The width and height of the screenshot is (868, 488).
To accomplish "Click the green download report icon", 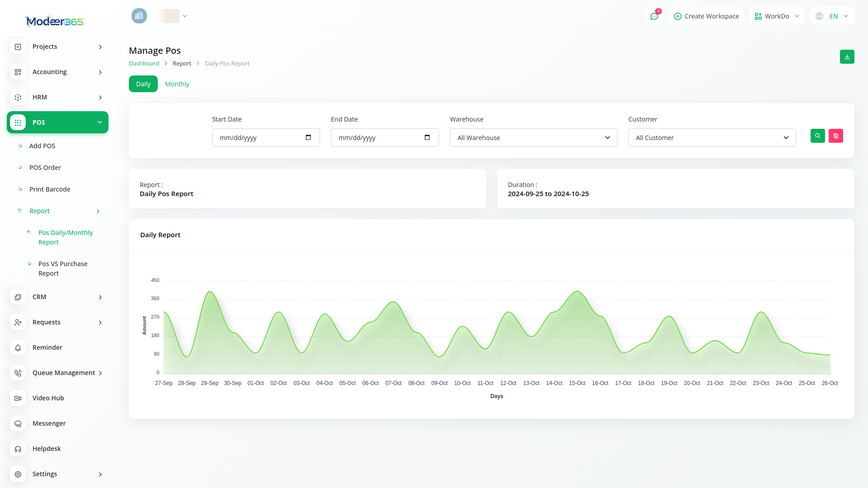I will pyautogui.click(x=847, y=57).
